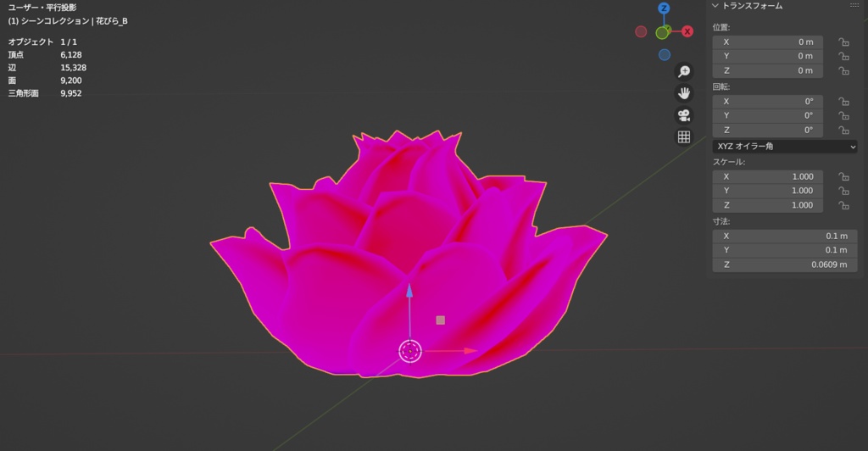The height and width of the screenshot is (451, 868).
Task: Toggle lock for location Y
Action: [843, 57]
